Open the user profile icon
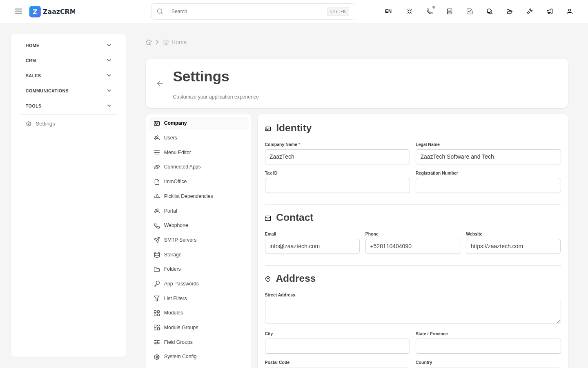 [570, 11]
